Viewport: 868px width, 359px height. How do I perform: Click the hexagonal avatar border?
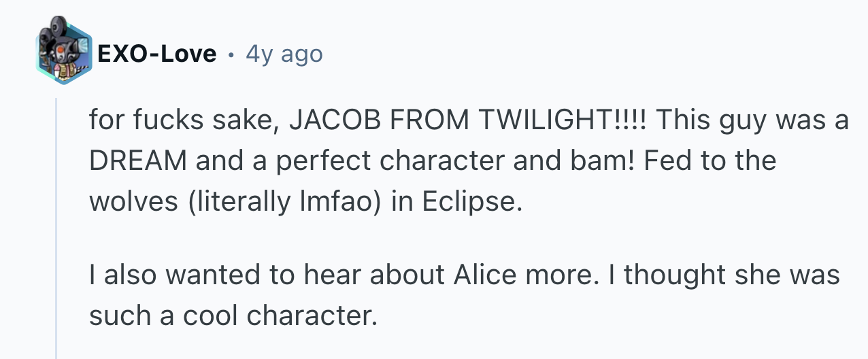coord(63,52)
